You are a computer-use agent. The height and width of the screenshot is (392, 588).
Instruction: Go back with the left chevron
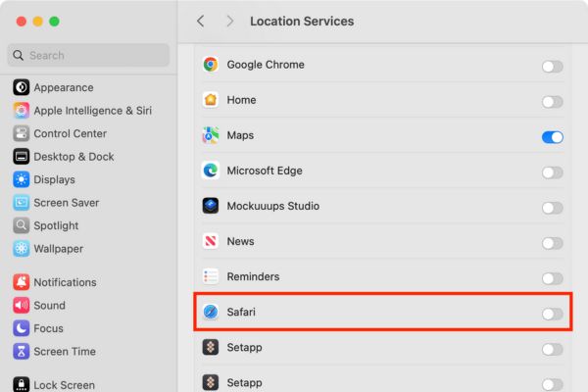tap(201, 21)
